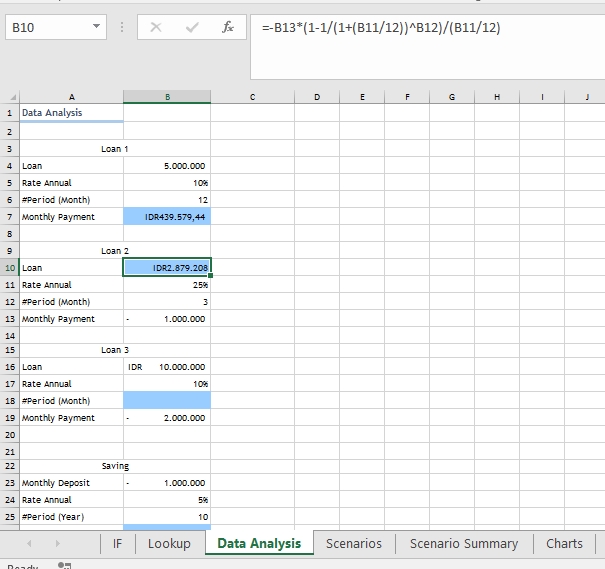
Task: Select Monthly Deposit value 1.000.000 in row 23
Action: (167, 483)
